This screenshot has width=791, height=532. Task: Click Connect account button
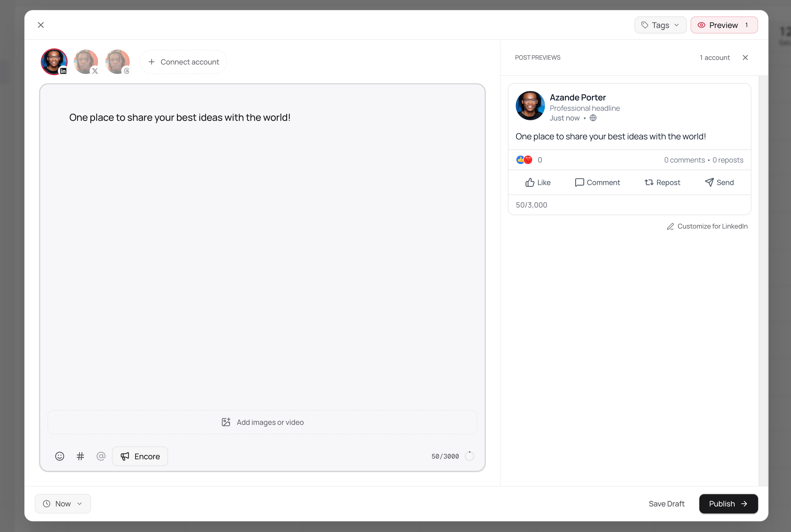[x=184, y=62]
